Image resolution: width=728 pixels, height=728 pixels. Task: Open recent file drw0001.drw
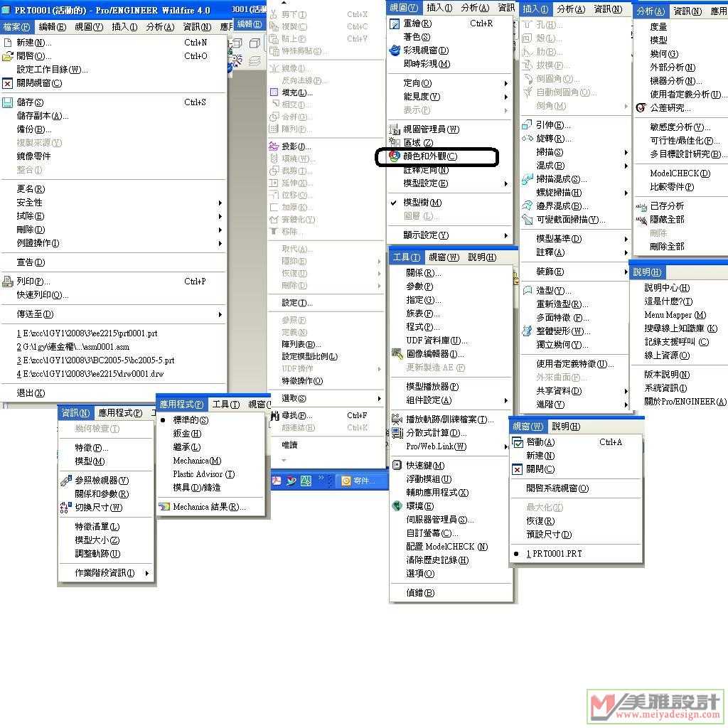tap(90, 374)
